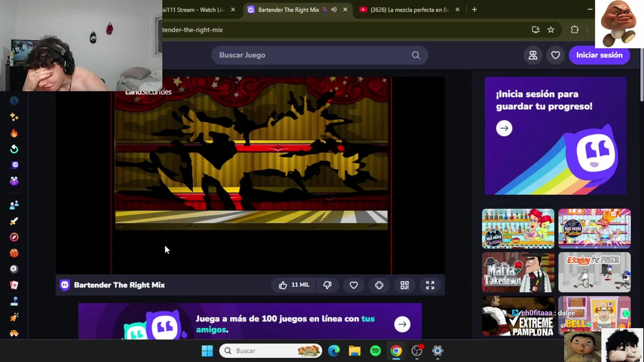Click the URL in the address bar
Viewport: 644px width, 362px height.
tap(193, 30)
